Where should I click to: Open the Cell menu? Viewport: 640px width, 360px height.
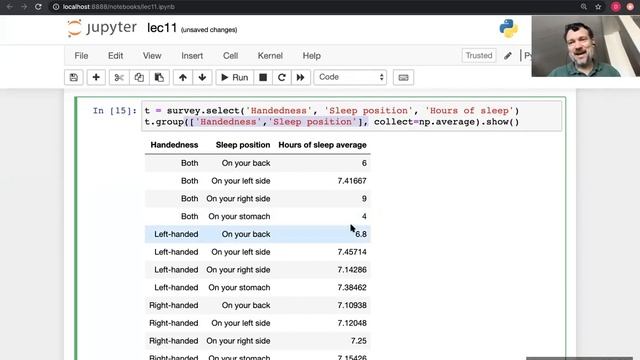click(230, 56)
